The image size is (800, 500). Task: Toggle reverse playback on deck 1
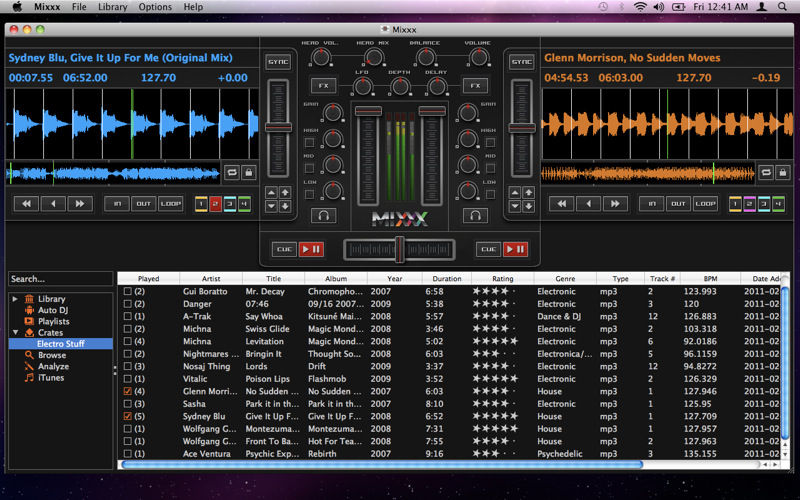pos(53,204)
